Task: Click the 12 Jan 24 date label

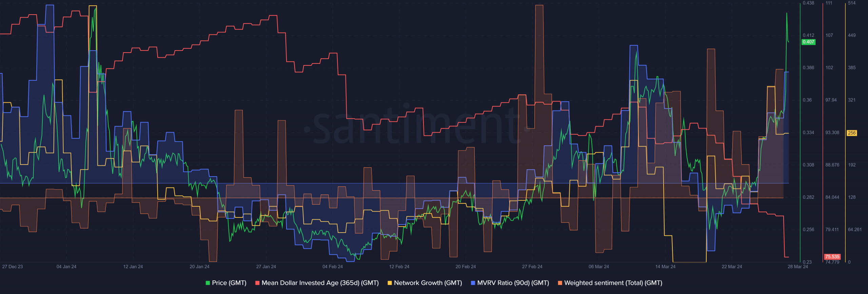Action: 133,267
